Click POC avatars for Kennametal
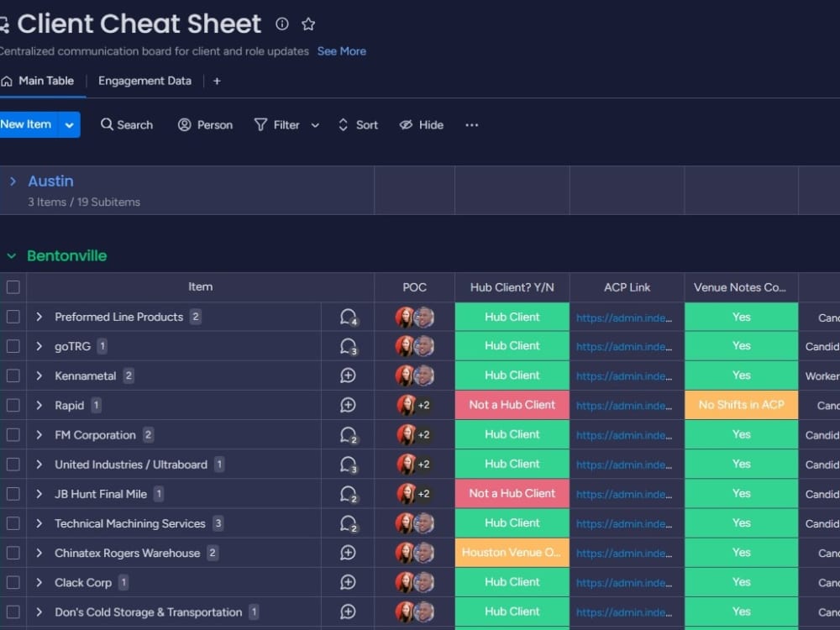This screenshot has width=840, height=630. click(x=415, y=375)
